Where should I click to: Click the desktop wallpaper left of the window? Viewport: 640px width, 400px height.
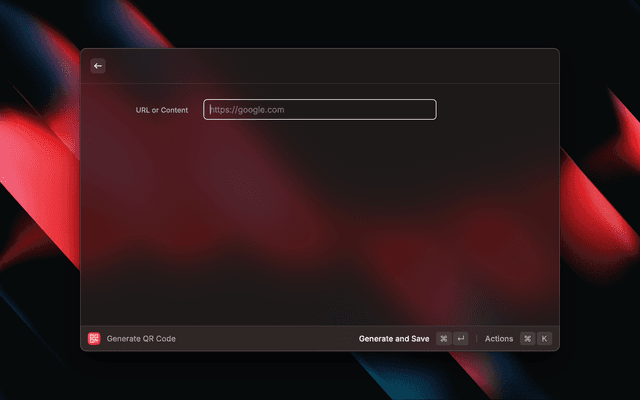(x=40, y=200)
